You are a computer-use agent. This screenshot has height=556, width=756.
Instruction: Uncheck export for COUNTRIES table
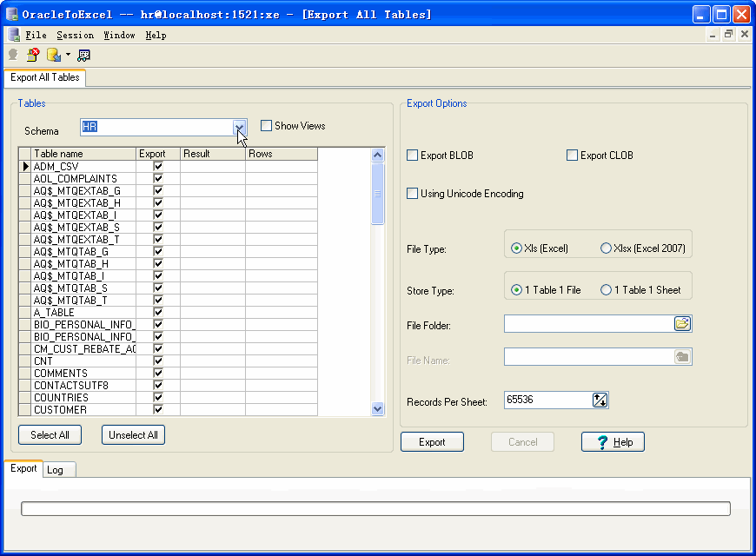click(x=158, y=397)
